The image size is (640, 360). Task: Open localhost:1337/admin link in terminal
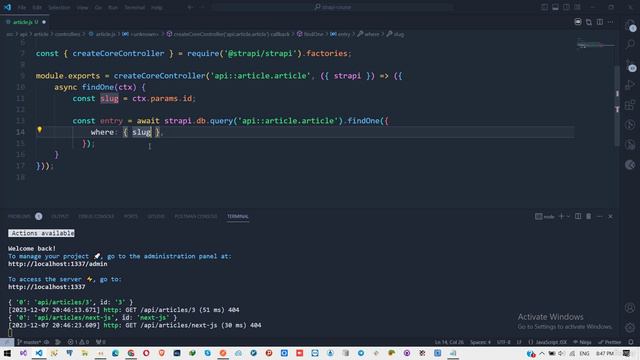[x=58, y=264]
